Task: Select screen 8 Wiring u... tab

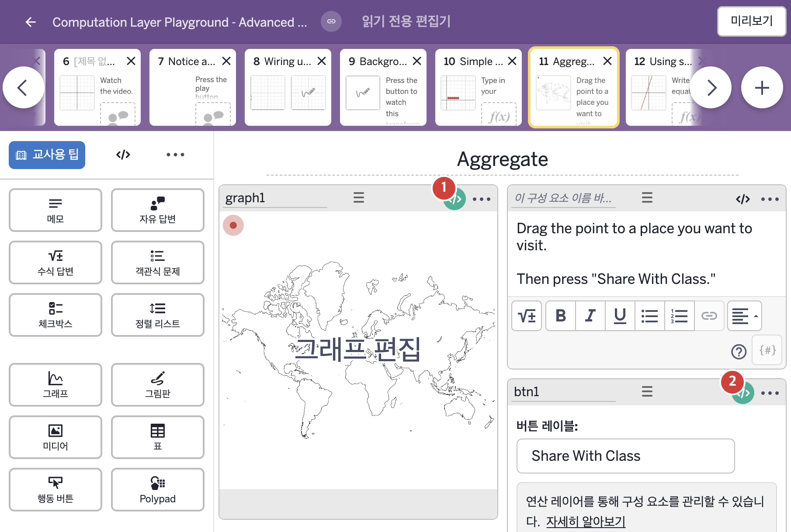Action: pos(288,87)
